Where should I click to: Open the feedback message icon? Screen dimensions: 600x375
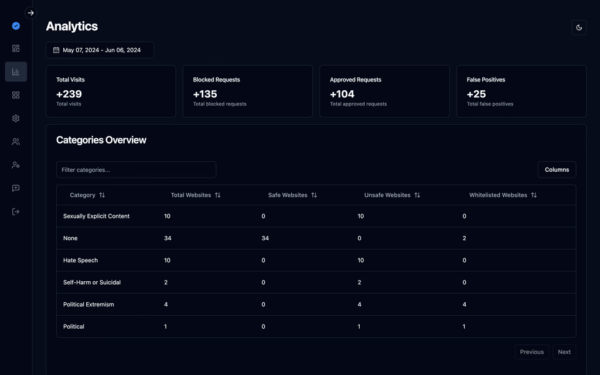pos(16,188)
